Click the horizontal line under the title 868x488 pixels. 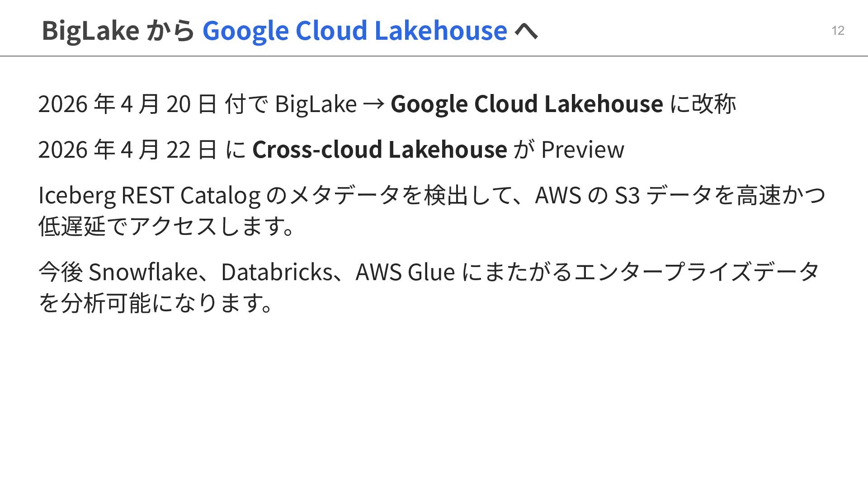click(434, 56)
